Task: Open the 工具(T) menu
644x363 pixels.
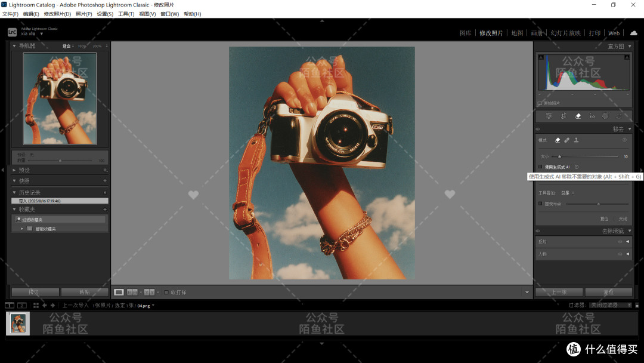Action: pyautogui.click(x=126, y=14)
